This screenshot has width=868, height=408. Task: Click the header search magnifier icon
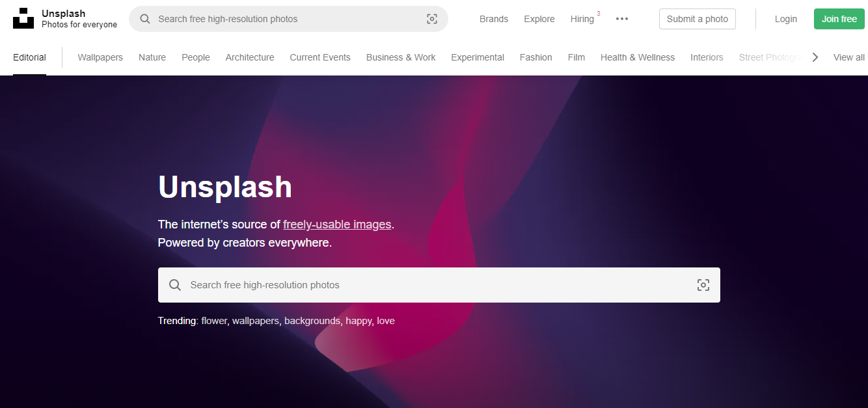pyautogui.click(x=145, y=19)
